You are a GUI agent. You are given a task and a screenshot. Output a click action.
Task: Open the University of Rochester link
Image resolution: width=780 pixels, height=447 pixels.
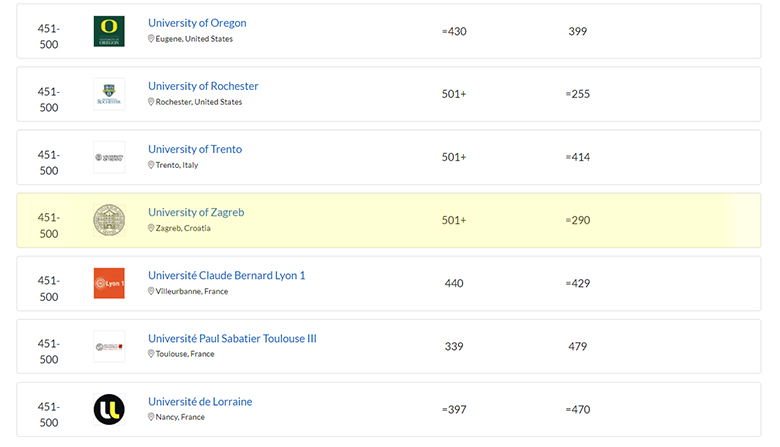point(203,86)
